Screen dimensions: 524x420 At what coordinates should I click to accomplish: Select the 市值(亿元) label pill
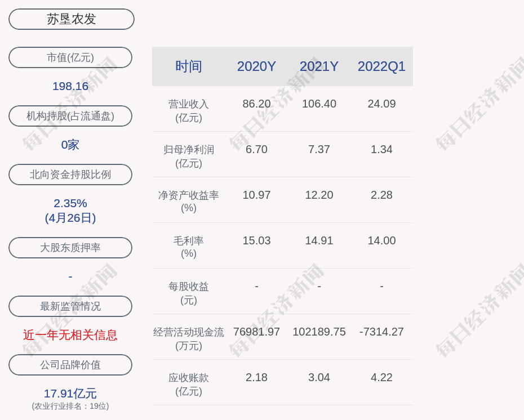(x=70, y=57)
